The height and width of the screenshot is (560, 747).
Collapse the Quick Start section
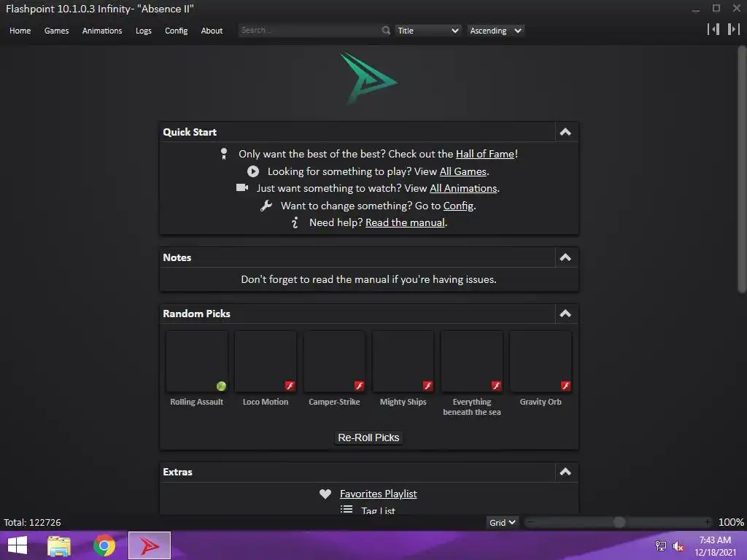pos(565,132)
